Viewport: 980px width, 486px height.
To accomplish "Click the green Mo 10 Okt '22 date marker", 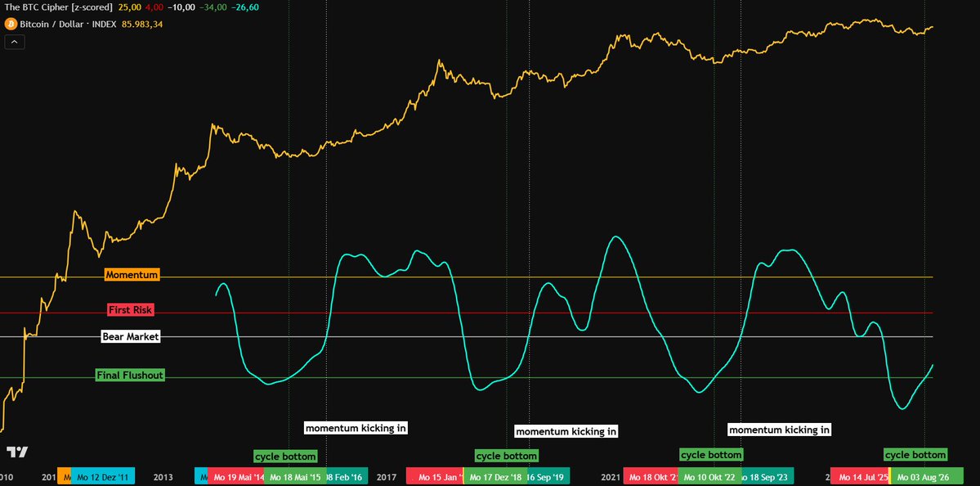I will (709, 477).
